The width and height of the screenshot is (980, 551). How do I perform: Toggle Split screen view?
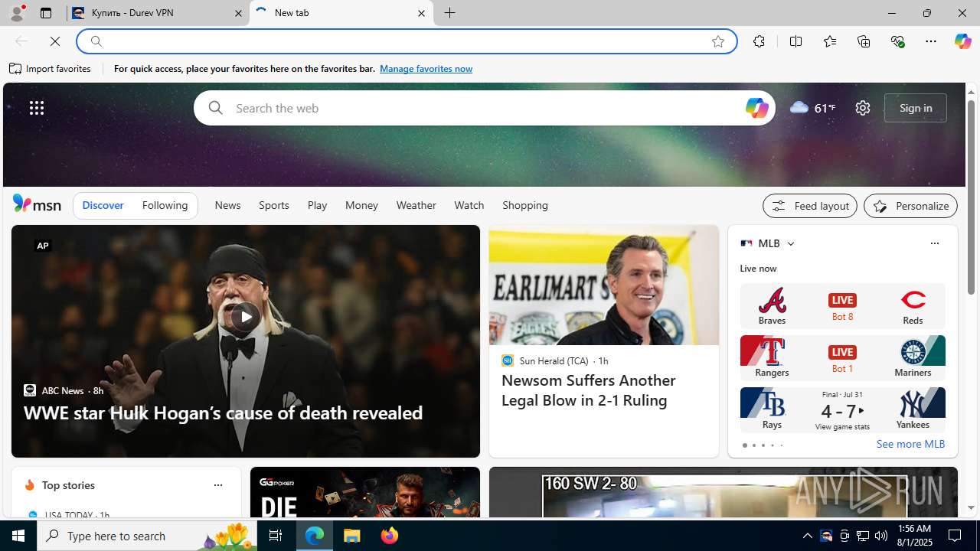pos(795,41)
